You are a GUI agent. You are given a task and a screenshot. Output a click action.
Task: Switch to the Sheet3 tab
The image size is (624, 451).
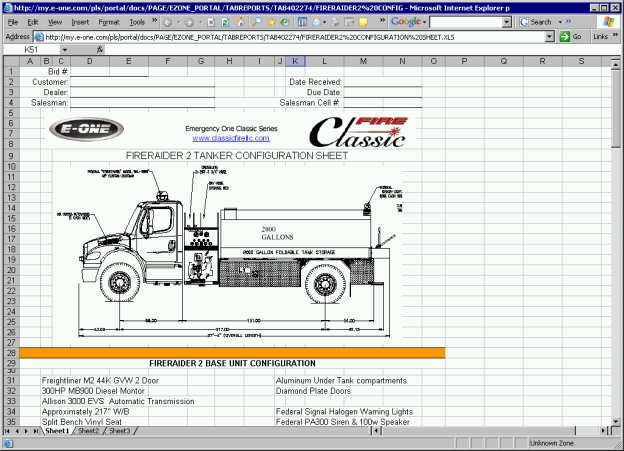coord(119,431)
